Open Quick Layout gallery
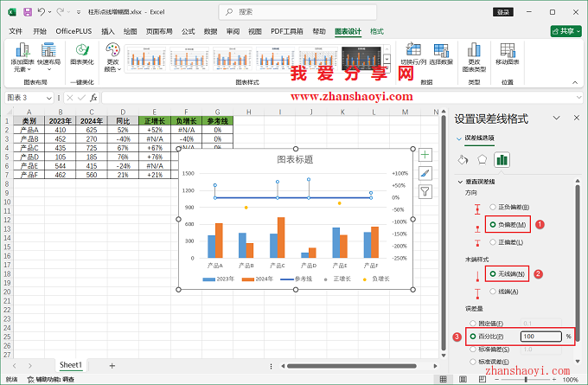 (48, 57)
